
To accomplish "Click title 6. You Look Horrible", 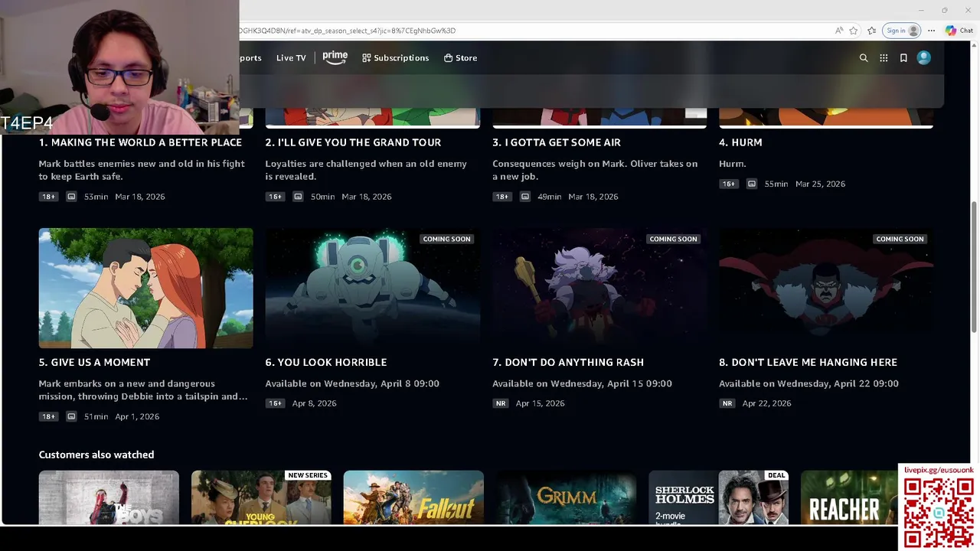I will click(326, 362).
